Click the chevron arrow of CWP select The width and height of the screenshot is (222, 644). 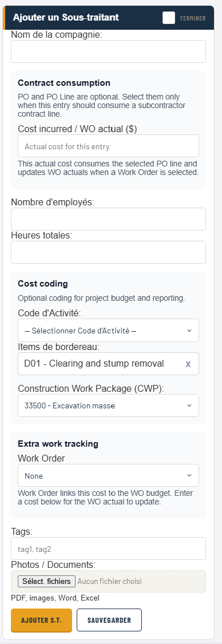(189, 406)
